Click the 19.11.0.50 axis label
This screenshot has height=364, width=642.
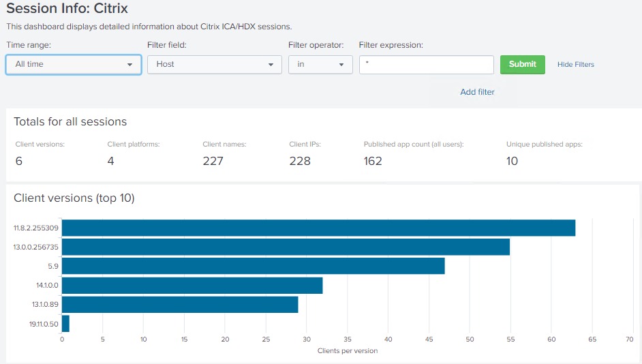point(44,324)
